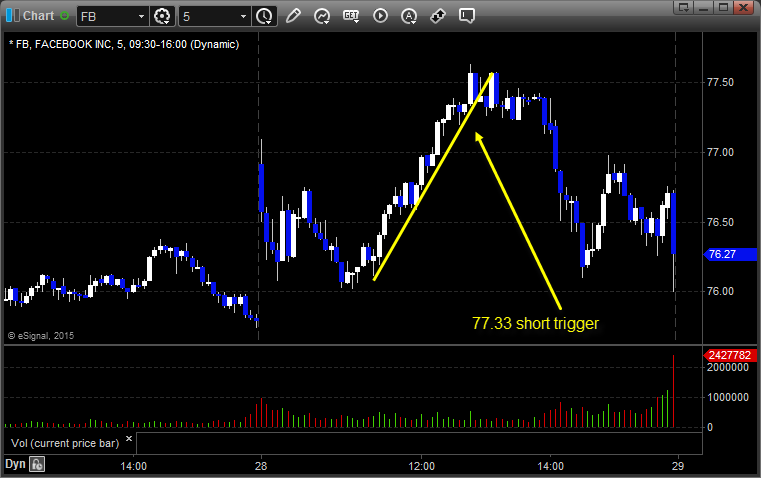Select the pencil drawing tools icon
Viewport: 761px width, 478px height.
coord(293,16)
